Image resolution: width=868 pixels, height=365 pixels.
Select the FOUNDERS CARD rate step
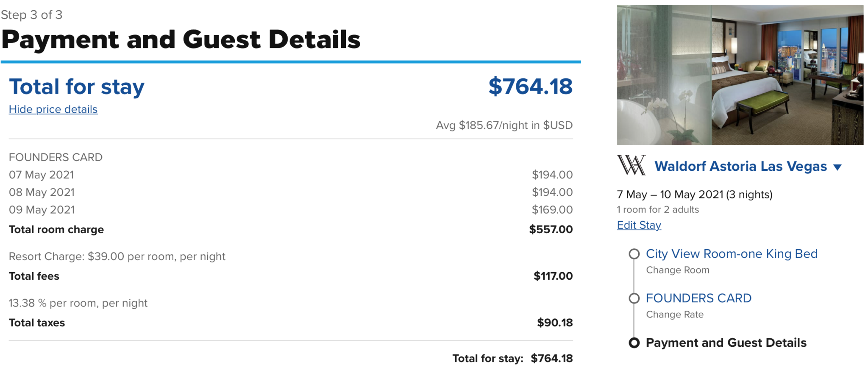pos(698,298)
